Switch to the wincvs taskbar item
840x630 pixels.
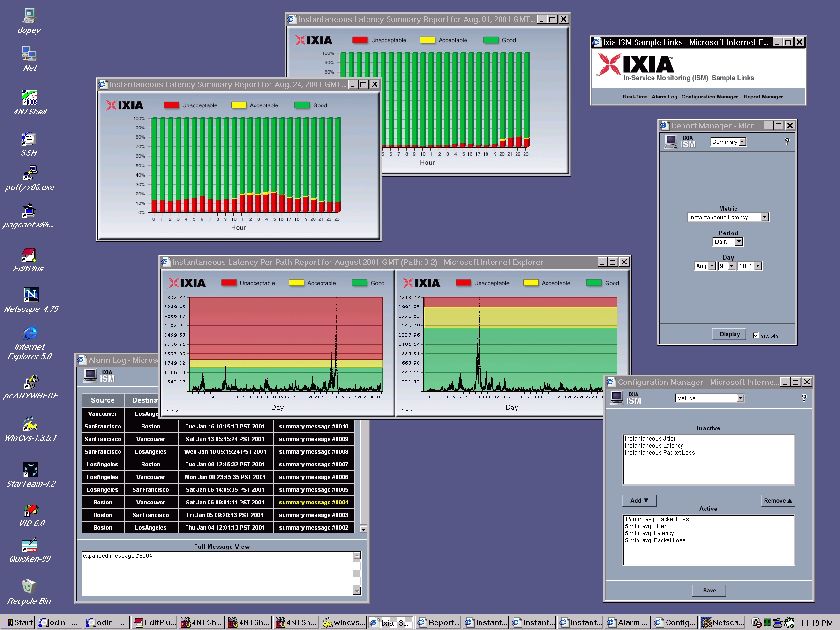[x=344, y=622]
